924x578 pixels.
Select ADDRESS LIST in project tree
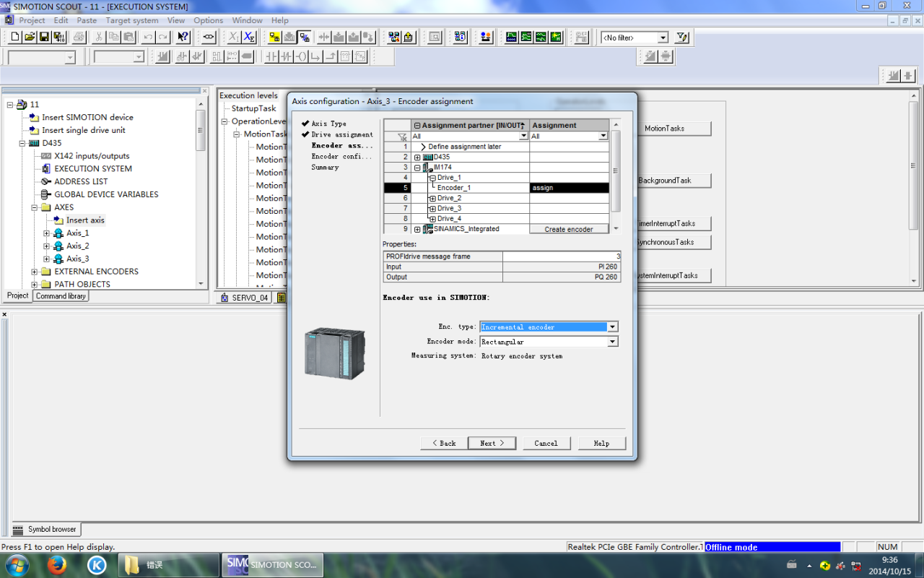point(81,181)
